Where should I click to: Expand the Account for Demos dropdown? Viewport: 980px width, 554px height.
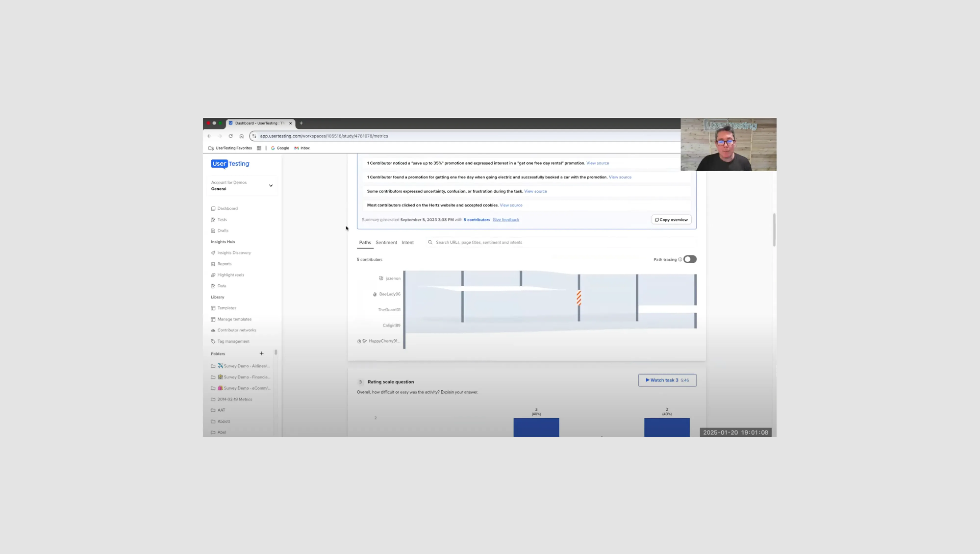point(270,186)
